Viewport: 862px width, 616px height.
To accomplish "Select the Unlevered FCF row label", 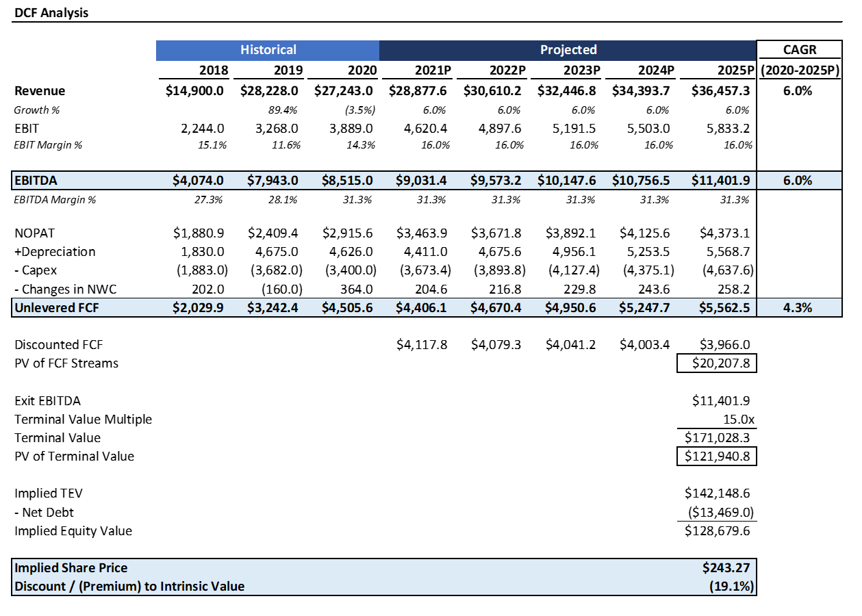I will click(46, 307).
